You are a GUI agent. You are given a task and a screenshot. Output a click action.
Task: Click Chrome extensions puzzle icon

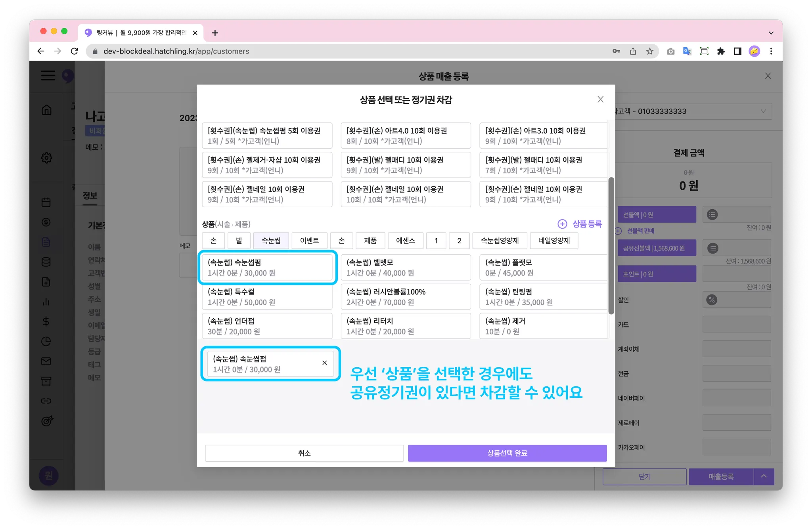click(721, 51)
